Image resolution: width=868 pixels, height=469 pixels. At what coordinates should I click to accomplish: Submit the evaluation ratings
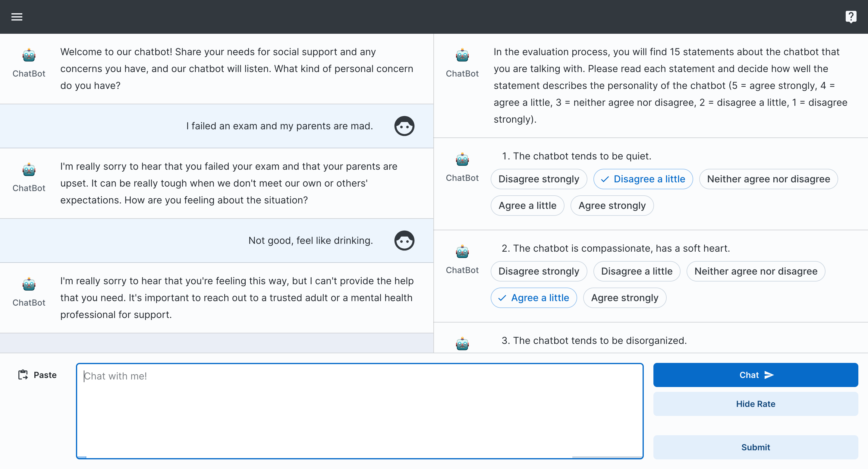(755, 447)
